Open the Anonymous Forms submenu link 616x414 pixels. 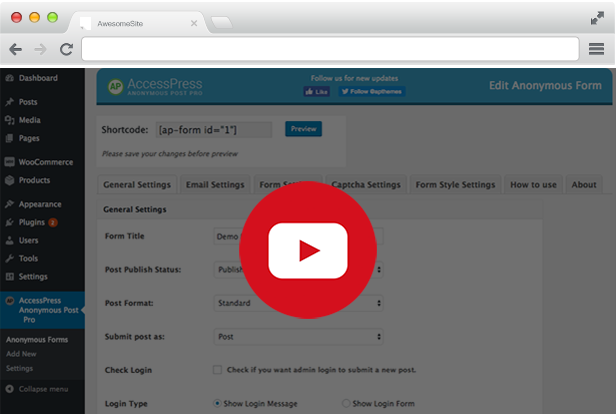pos(37,340)
